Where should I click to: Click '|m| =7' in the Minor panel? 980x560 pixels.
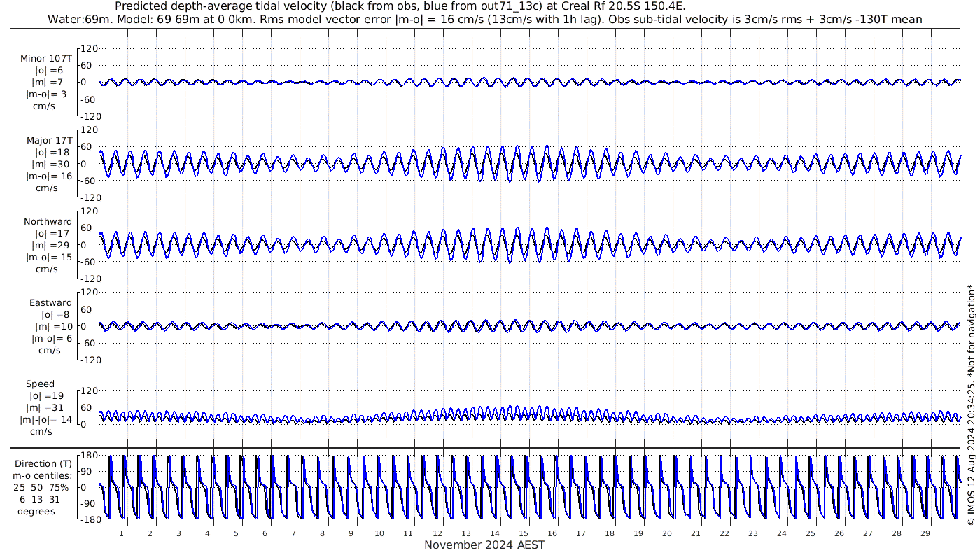[50, 83]
